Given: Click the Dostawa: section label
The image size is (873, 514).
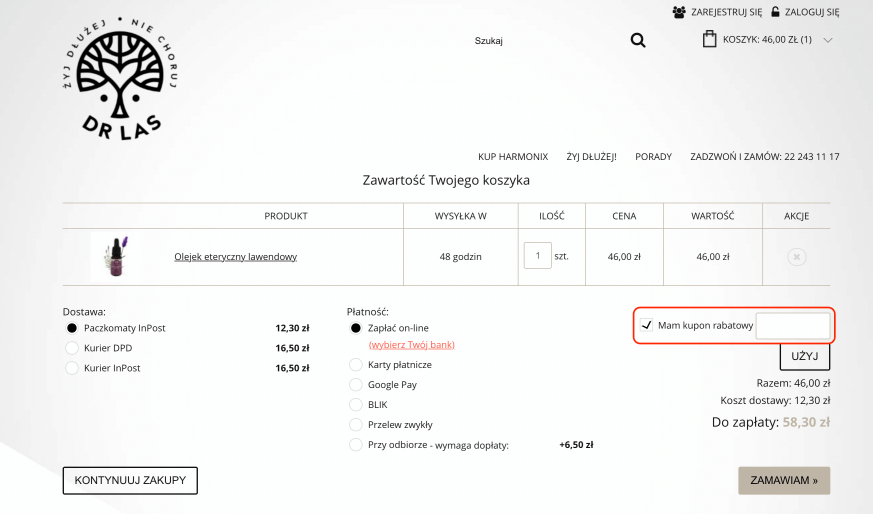Looking at the screenshot, I should point(84,312).
